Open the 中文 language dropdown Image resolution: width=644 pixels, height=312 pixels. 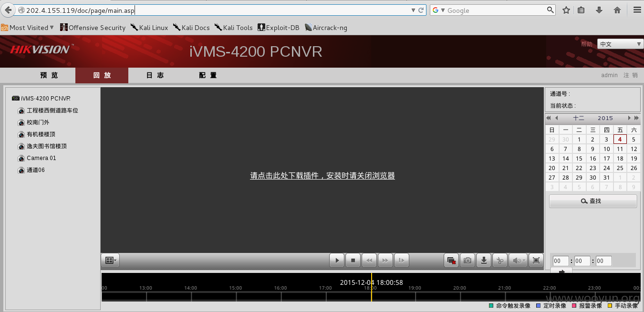point(620,44)
